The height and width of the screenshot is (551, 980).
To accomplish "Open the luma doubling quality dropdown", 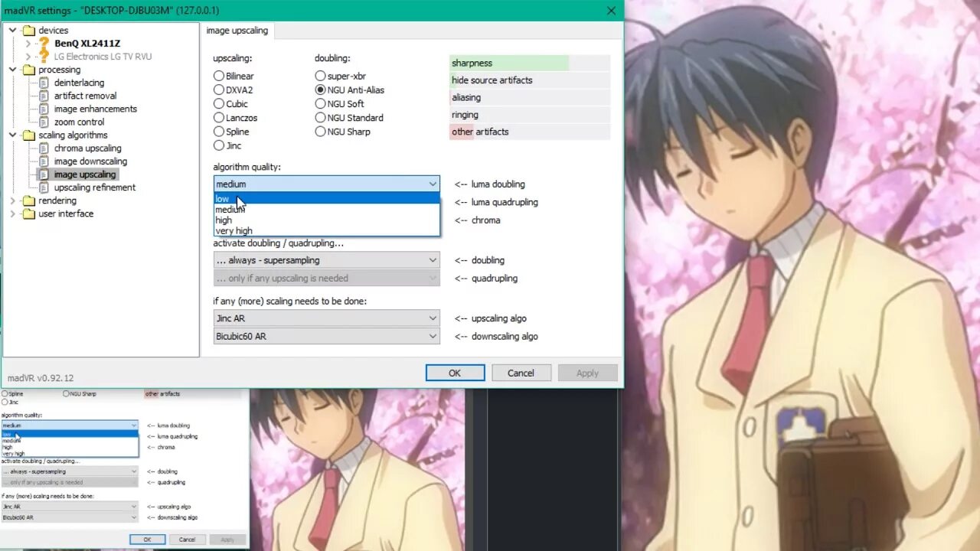I will coord(327,184).
